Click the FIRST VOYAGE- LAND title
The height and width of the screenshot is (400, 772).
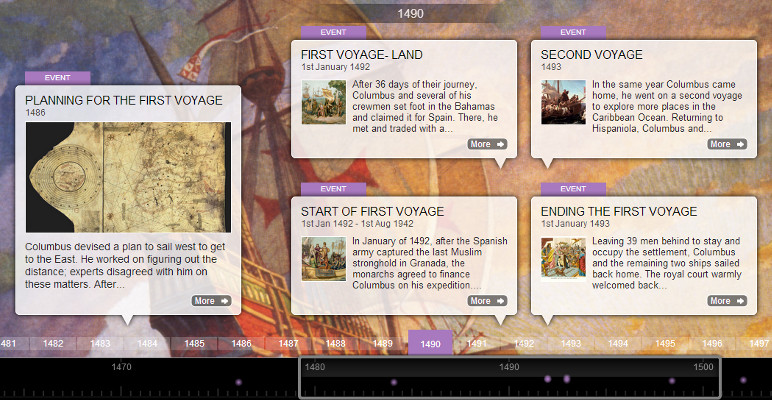(x=362, y=55)
